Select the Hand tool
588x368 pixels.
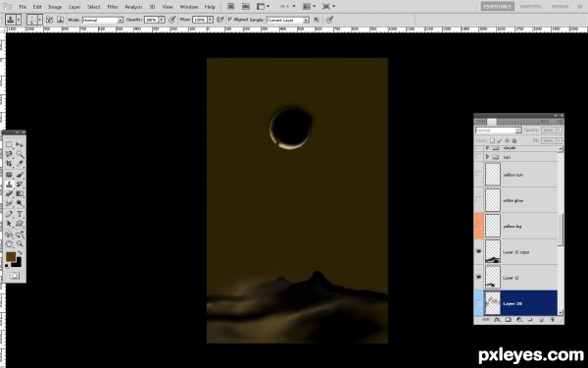[10, 244]
